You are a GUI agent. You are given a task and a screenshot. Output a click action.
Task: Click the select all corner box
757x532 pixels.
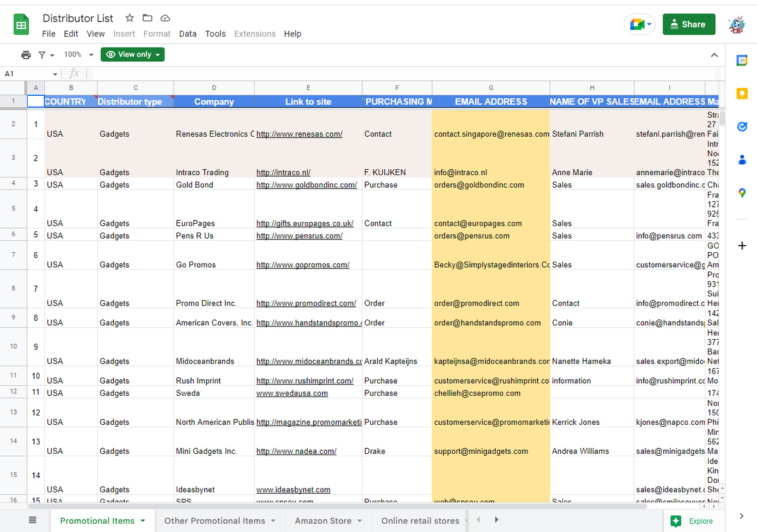point(13,88)
